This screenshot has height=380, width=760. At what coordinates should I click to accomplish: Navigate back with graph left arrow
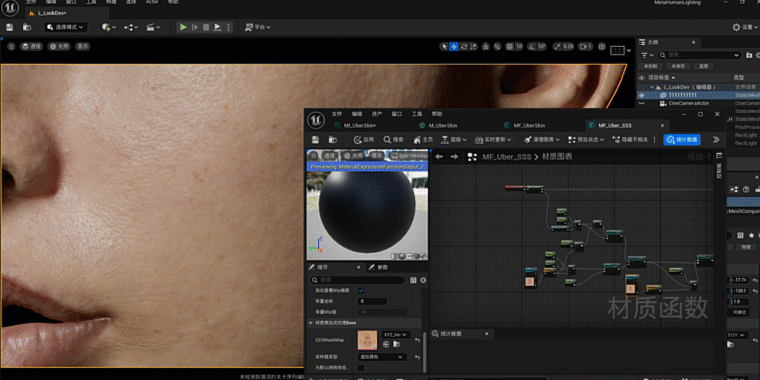(439, 156)
